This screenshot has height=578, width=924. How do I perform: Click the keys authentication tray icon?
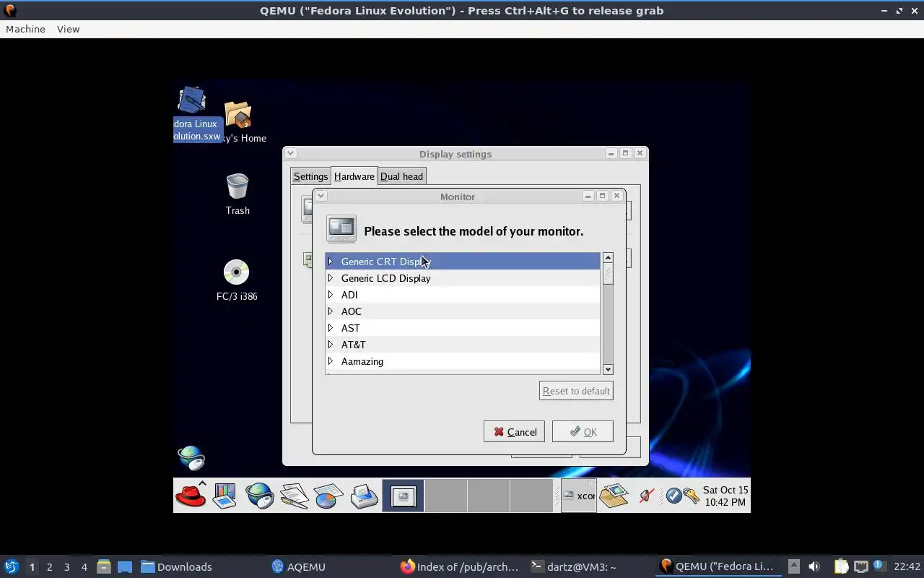click(691, 496)
